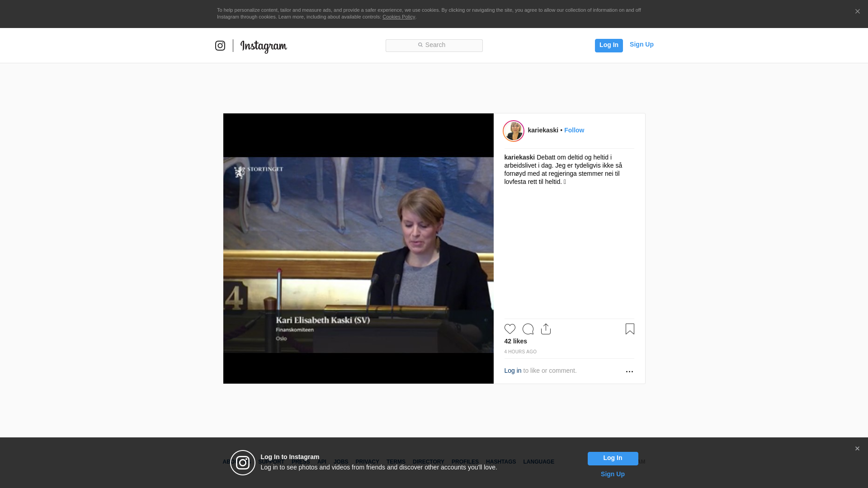Open the Cookies Policy link
The image size is (868, 488).
(x=399, y=17)
